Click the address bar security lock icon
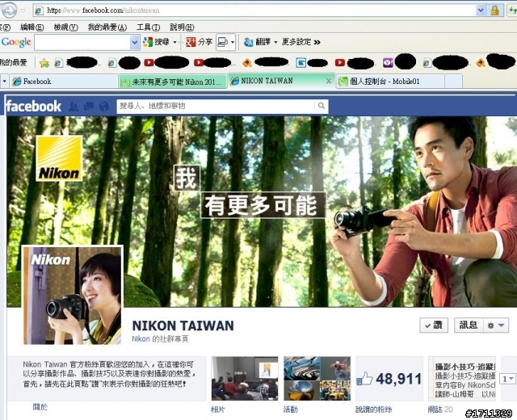This screenshot has height=420, width=517. pyautogui.click(x=494, y=10)
